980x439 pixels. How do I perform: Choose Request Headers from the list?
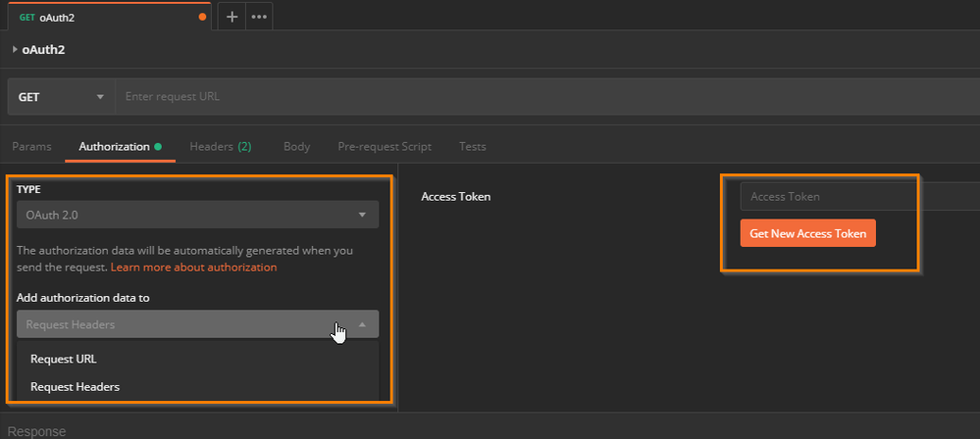tap(76, 387)
